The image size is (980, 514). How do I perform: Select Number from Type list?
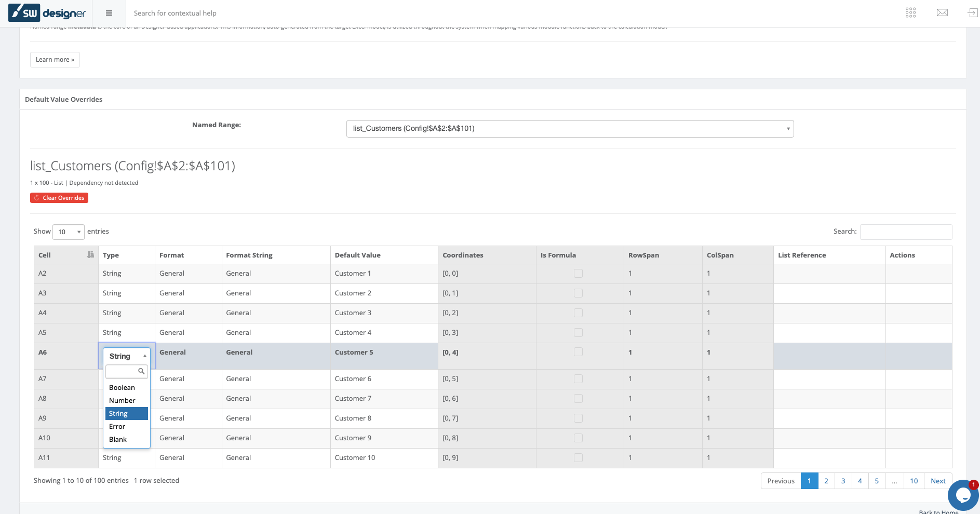(127, 401)
